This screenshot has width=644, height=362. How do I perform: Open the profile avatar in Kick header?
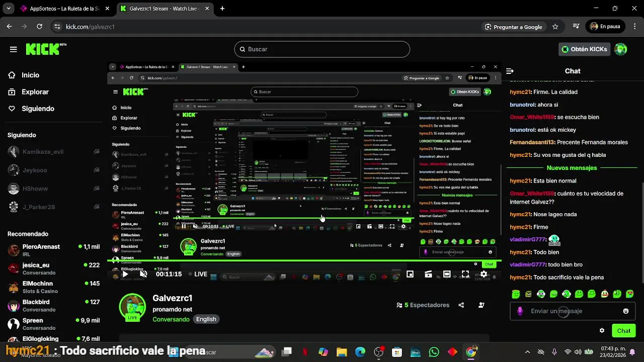coord(621,49)
